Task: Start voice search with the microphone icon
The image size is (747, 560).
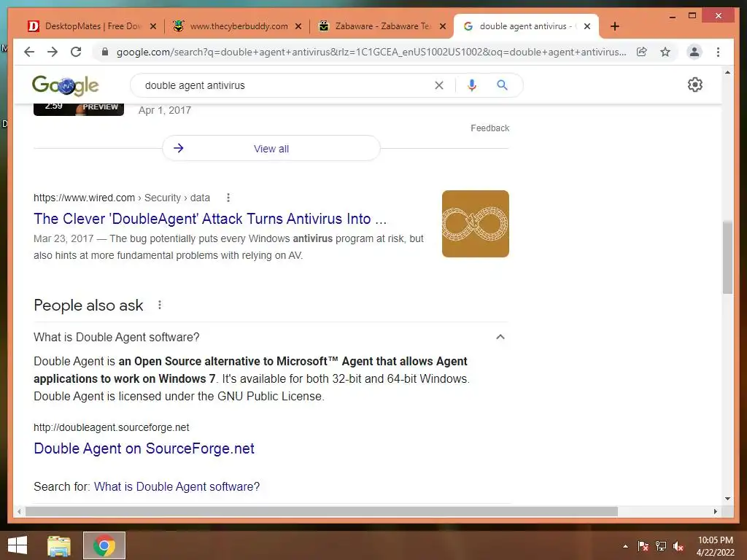Action: point(472,85)
